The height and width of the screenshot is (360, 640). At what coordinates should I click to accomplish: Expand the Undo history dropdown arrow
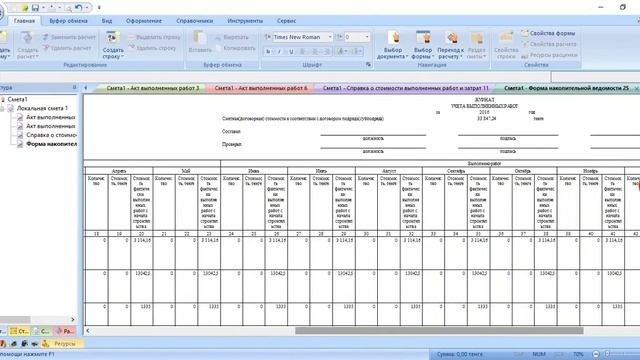pyautogui.click(x=86, y=8)
